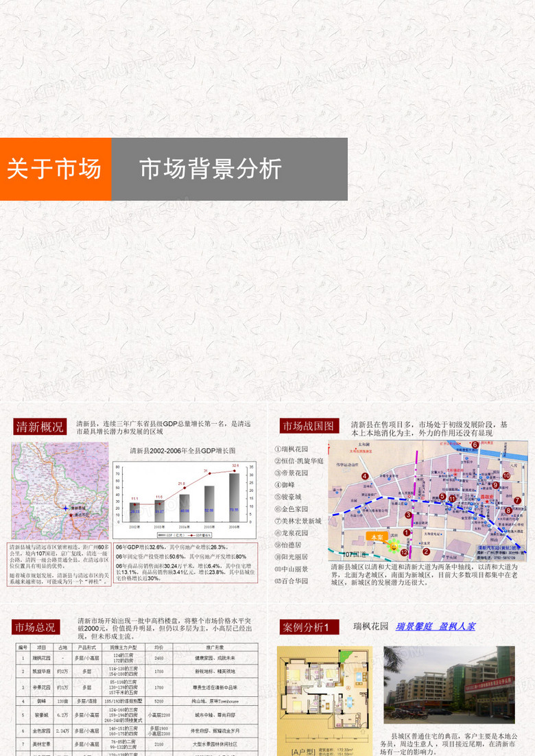The image size is (535, 756).
Task: Click the 5200 price cell
Action: click(x=159, y=701)
